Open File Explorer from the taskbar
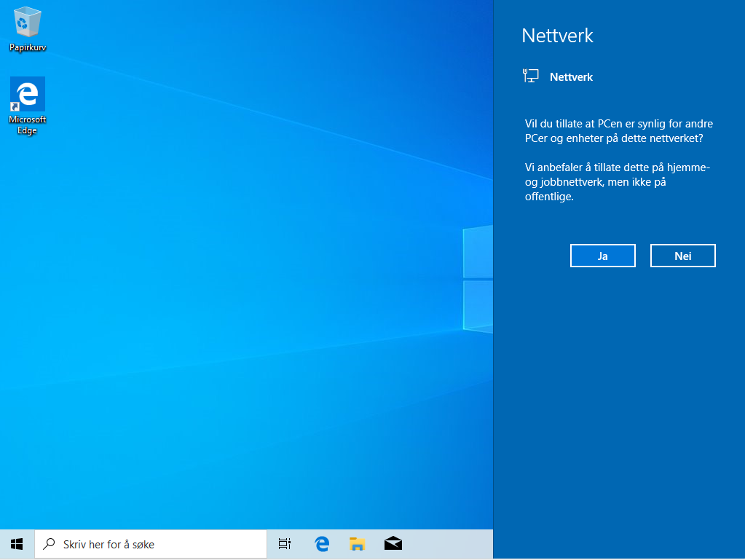 point(357,544)
